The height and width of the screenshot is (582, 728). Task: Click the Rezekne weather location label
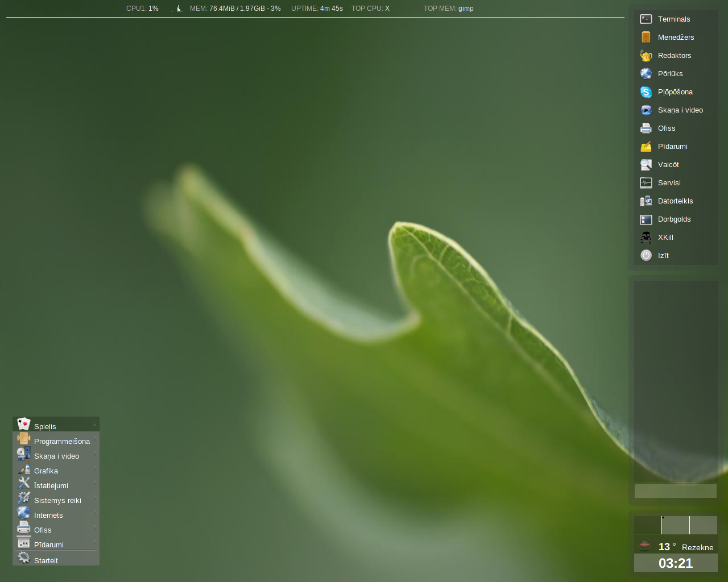(697, 547)
